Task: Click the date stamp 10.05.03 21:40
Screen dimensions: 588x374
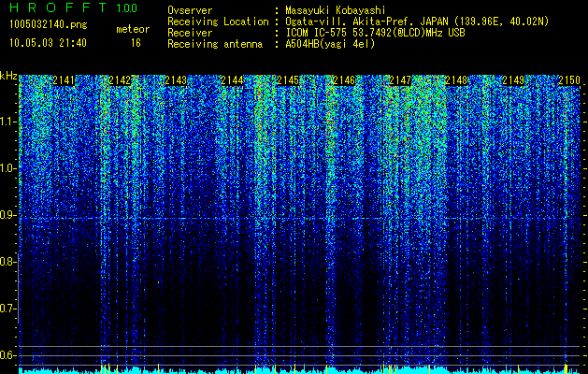Action: click(x=48, y=43)
